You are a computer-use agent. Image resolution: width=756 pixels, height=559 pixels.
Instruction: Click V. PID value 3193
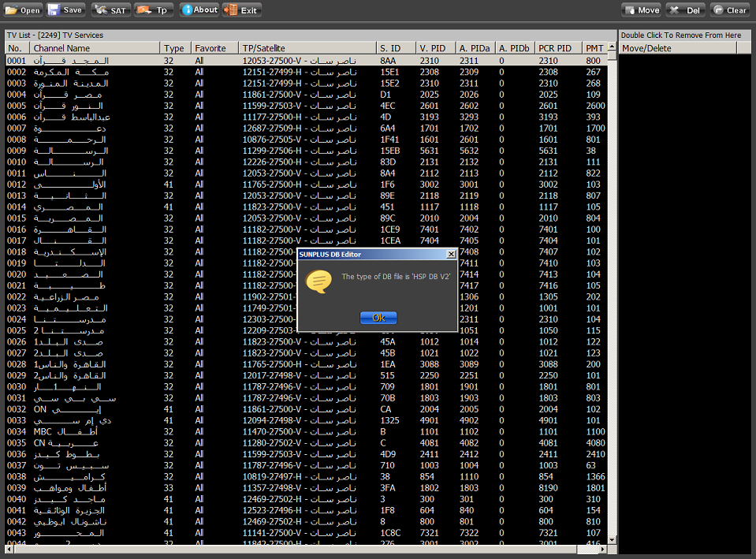pos(429,117)
